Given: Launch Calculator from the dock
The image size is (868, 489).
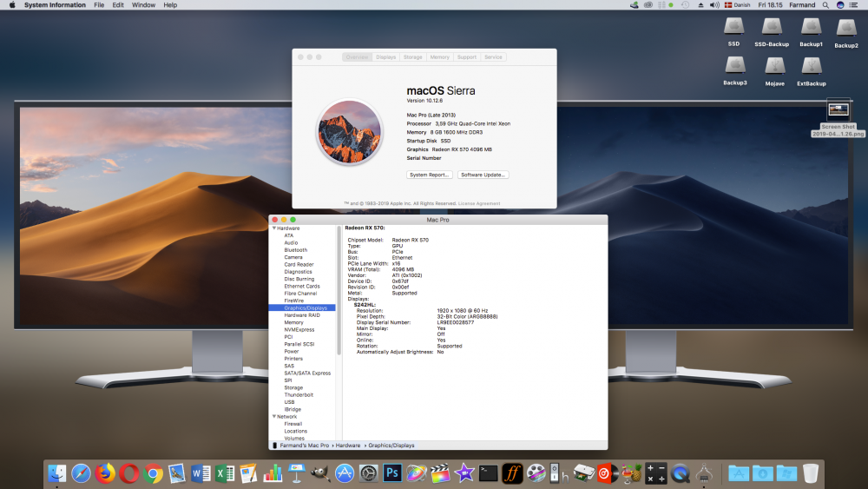Looking at the screenshot, I should click(656, 473).
